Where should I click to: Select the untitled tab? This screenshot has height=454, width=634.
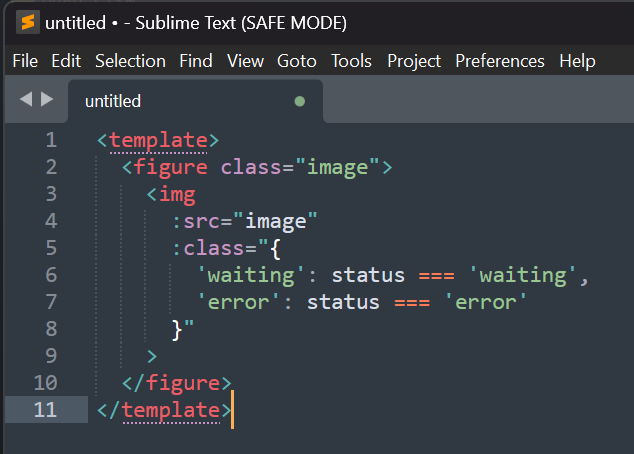[195, 101]
